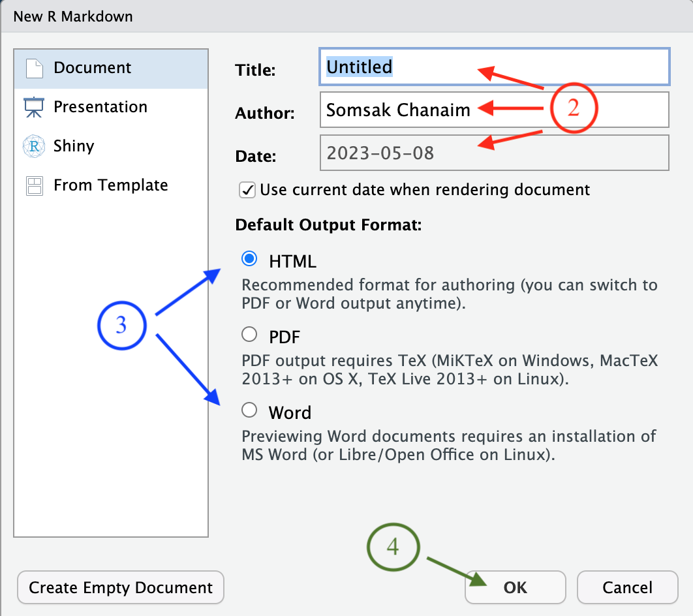Choose the PDF output radio button
This screenshot has width=693, height=616.
pos(249,335)
